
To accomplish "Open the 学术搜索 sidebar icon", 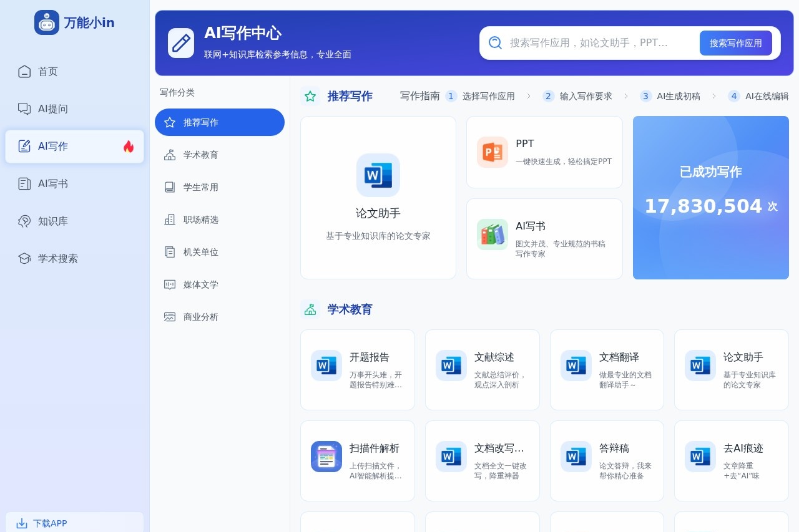I will [23, 258].
